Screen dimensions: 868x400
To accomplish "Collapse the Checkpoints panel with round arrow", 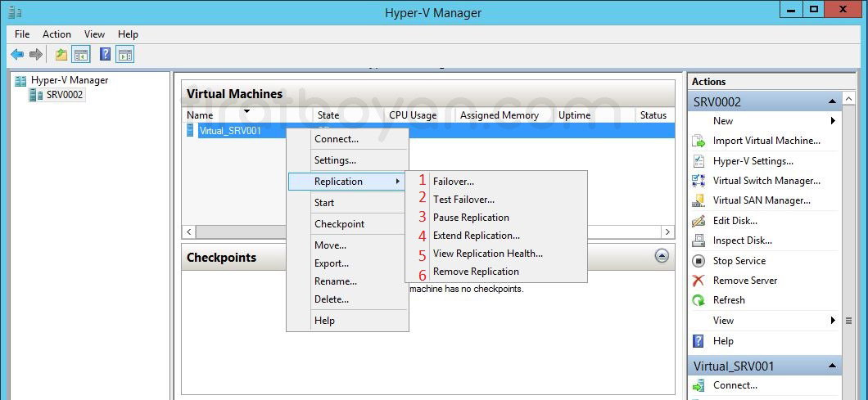I will 662,255.
